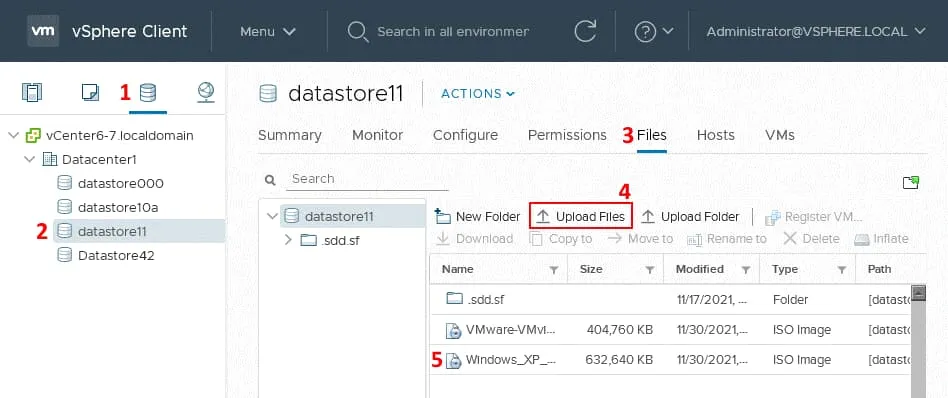Expand the ACTIONS dropdown for datastore11
The image size is (948, 398).
478,94
